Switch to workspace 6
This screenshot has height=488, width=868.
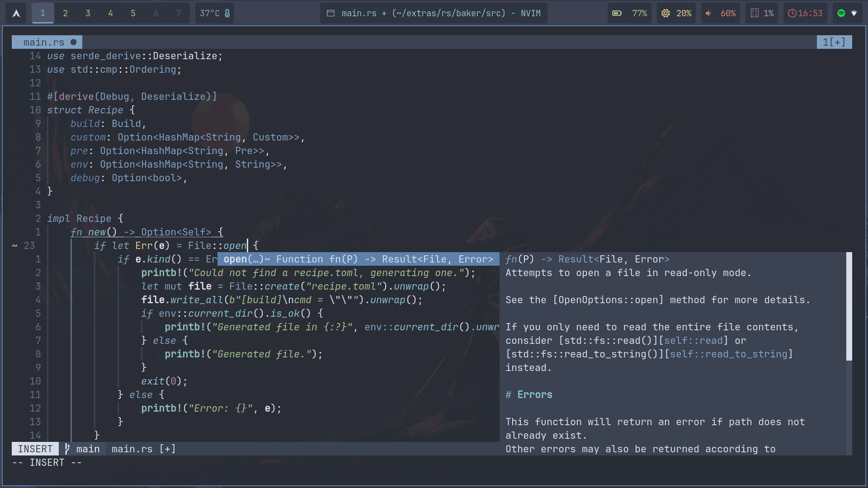coord(156,13)
